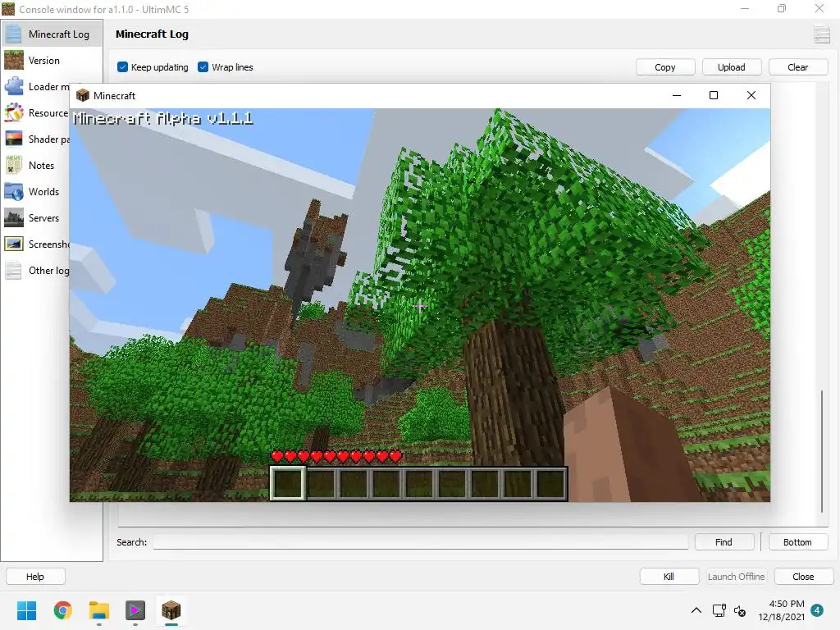This screenshot has height=630, width=840.
Task: Open the Shader packs icon
Action: [x=13, y=139]
